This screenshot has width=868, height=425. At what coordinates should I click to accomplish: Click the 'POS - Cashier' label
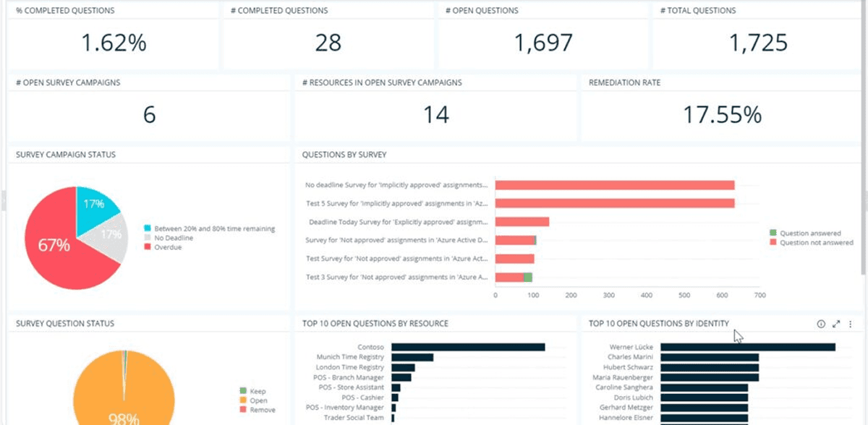(x=364, y=398)
